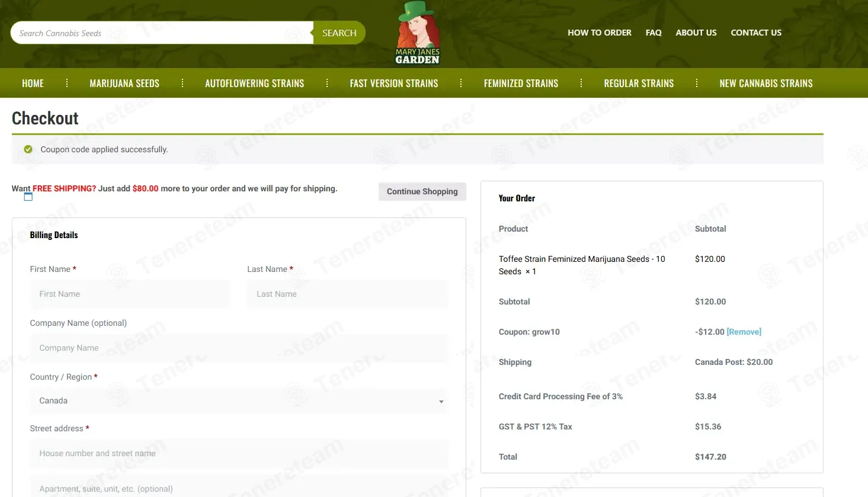This screenshot has width=868, height=497.
Task: Click Canada Post: $20.00 shipping text
Action: [734, 362]
